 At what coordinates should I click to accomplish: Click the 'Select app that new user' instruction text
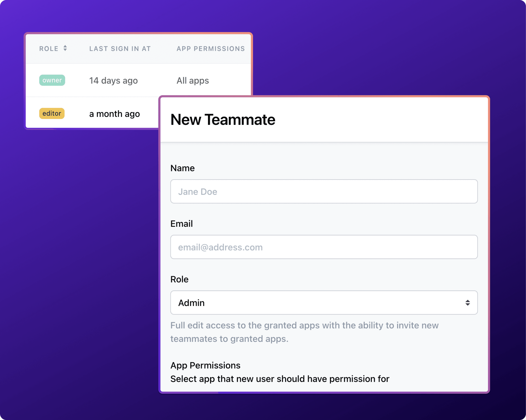pyautogui.click(x=280, y=379)
